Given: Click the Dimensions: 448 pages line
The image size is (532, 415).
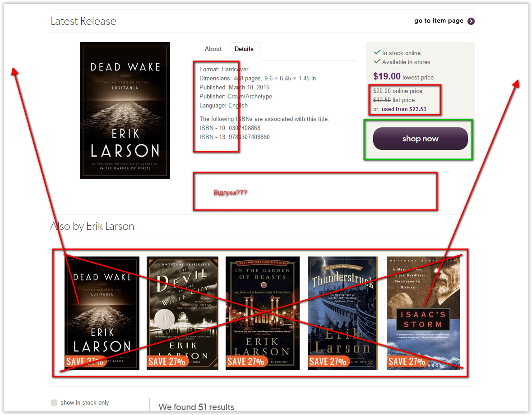Looking at the screenshot, I should click(x=258, y=79).
